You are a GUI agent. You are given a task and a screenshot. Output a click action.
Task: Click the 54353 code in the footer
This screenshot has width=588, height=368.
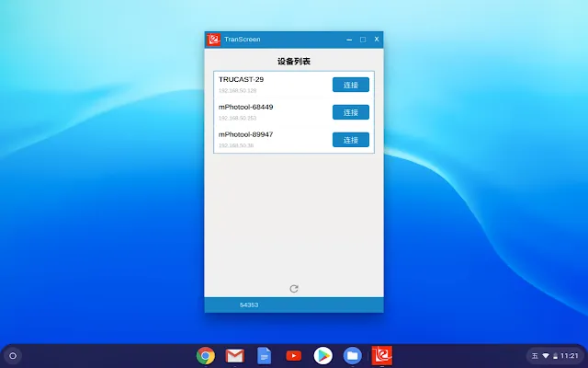[249, 305]
